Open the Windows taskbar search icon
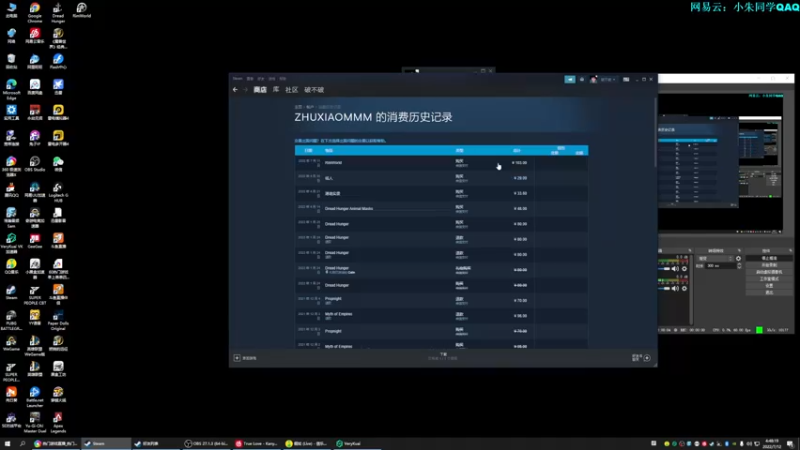 point(22,444)
